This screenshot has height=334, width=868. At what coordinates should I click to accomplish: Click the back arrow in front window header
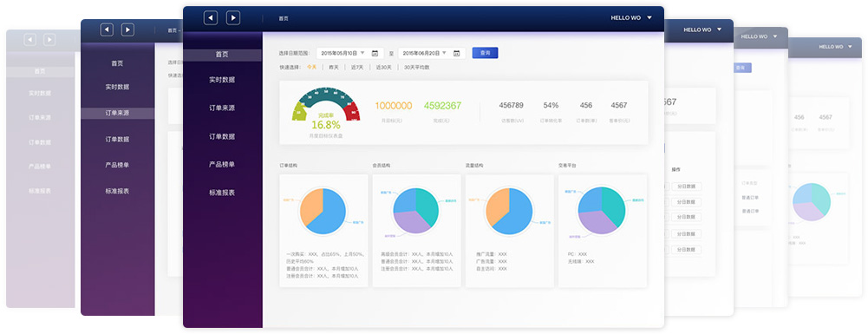pos(211,18)
